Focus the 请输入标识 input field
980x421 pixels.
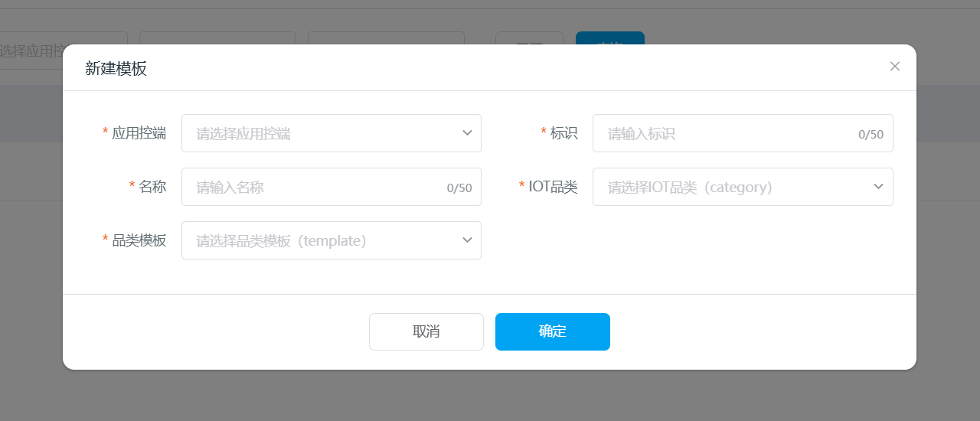point(727,134)
